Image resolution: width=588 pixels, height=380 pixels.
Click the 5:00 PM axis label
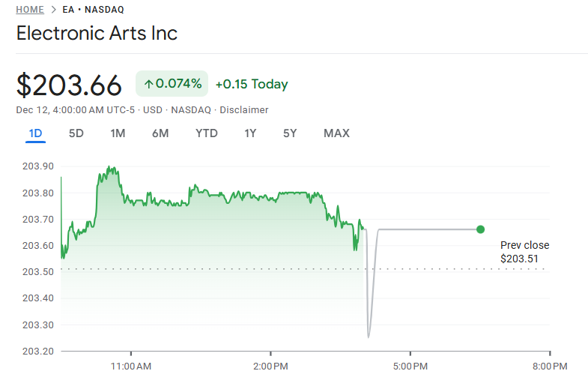[x=410, y=367]
